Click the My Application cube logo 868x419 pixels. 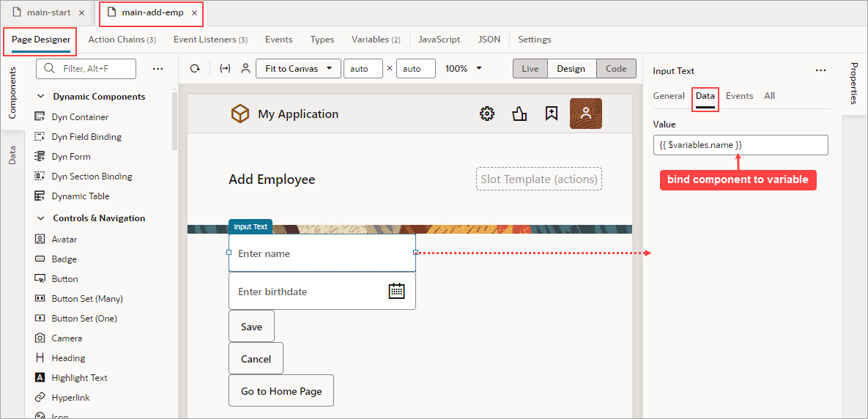[240, 114]
